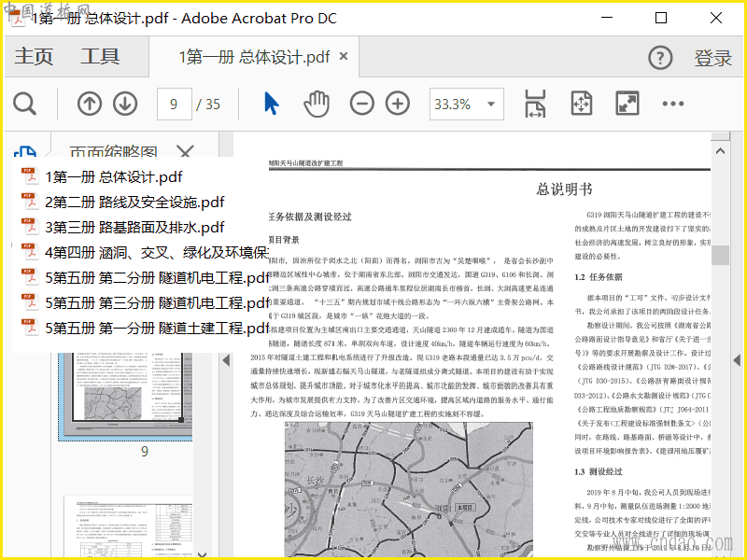Go to previous page with up arrow
Viewport: 747px width, 560px height.
(x=90, y=104)
